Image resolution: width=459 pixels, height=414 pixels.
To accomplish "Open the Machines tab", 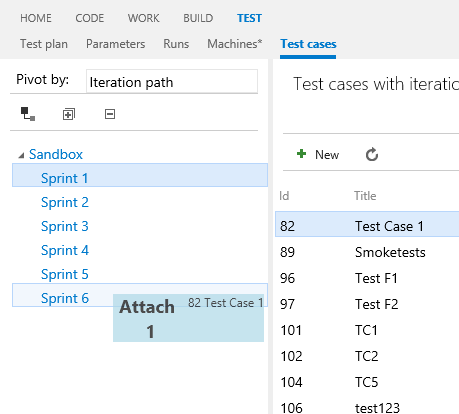I will 235,44.
